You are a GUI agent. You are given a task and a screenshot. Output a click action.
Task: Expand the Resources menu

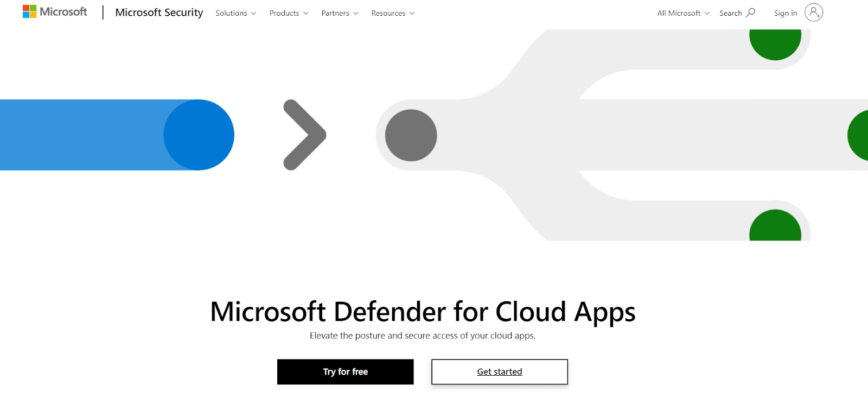pyautogui.click(x=393, y=13)
